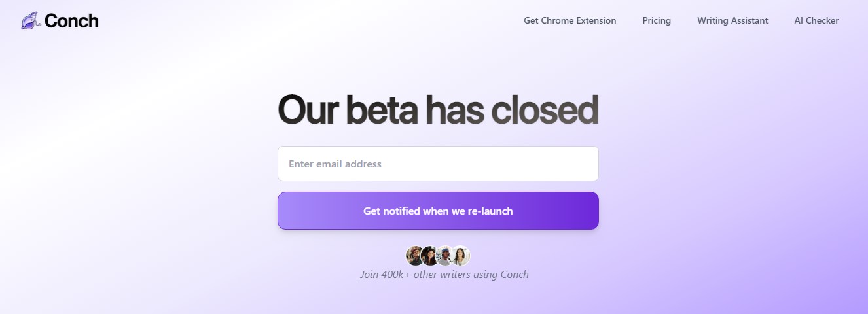Click Get notified when we re-launch

point(438,211)
